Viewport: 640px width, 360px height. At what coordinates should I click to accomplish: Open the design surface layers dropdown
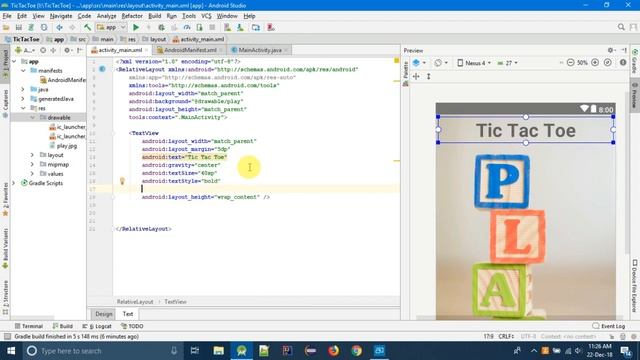pyautogui.click(x=419, y=63)
